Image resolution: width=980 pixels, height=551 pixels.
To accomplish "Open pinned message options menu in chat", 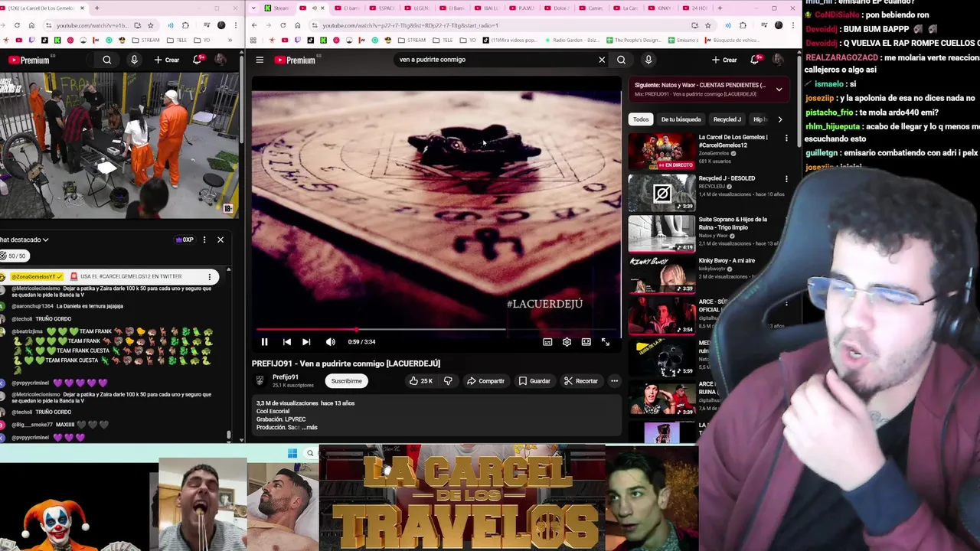I will (x=210, y=277).
